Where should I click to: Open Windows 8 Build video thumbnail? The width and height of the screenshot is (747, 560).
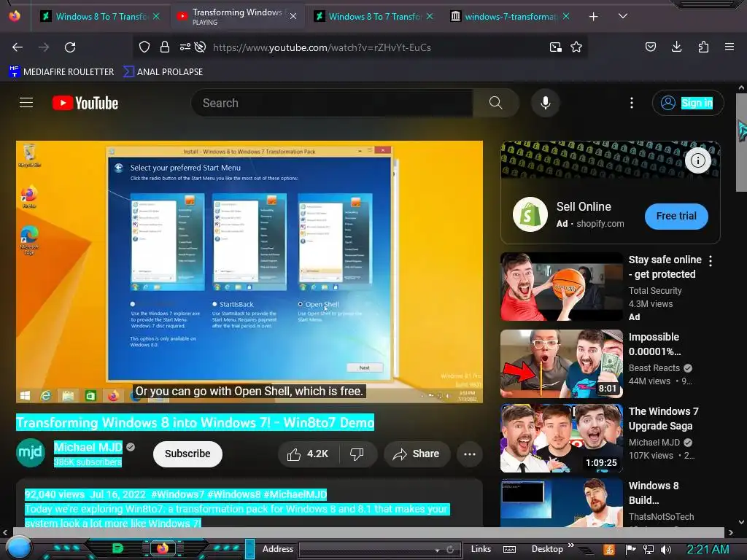562,503
